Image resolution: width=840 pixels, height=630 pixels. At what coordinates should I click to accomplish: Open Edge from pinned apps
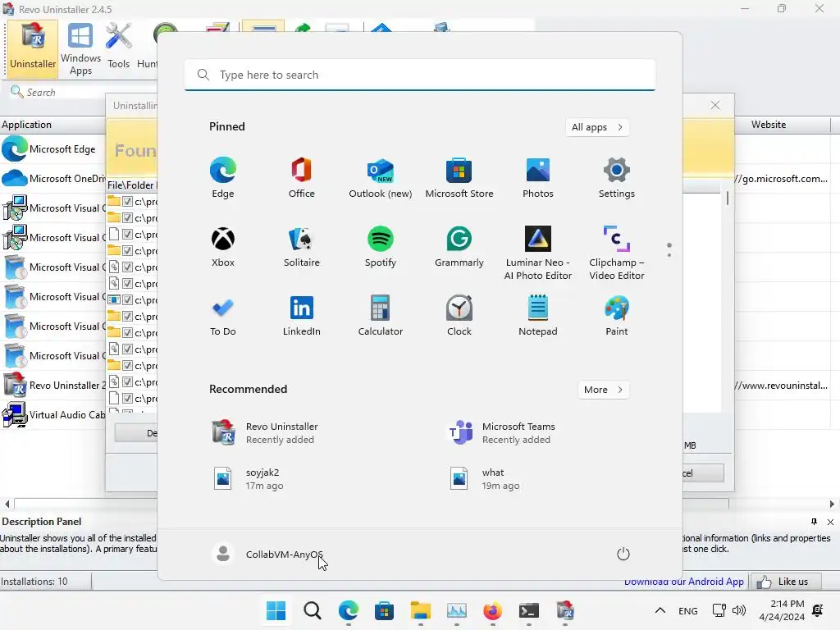(x=223, y=178)
